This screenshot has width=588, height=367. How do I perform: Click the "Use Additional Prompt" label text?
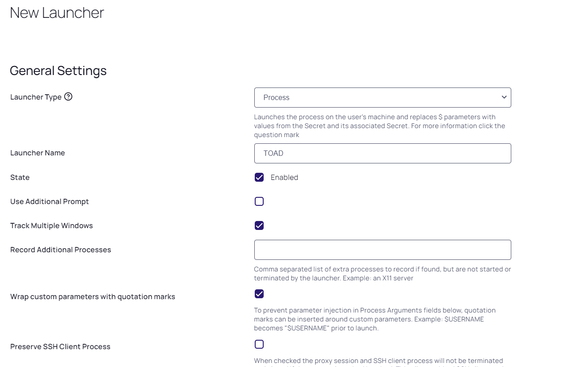tap(50, 201)
